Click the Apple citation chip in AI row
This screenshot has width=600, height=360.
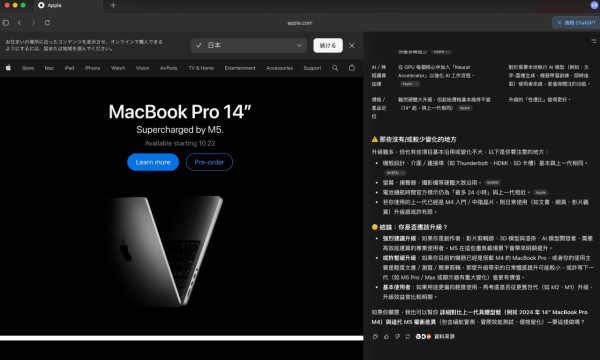point(409,84)
